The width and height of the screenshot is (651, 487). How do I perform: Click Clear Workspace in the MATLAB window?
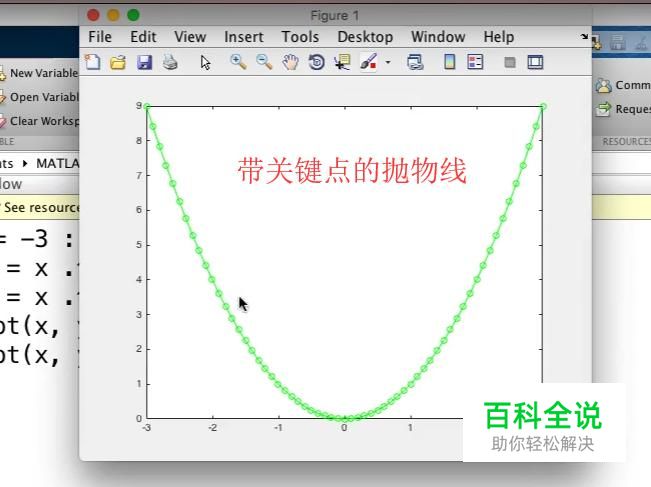pos(39,121)
